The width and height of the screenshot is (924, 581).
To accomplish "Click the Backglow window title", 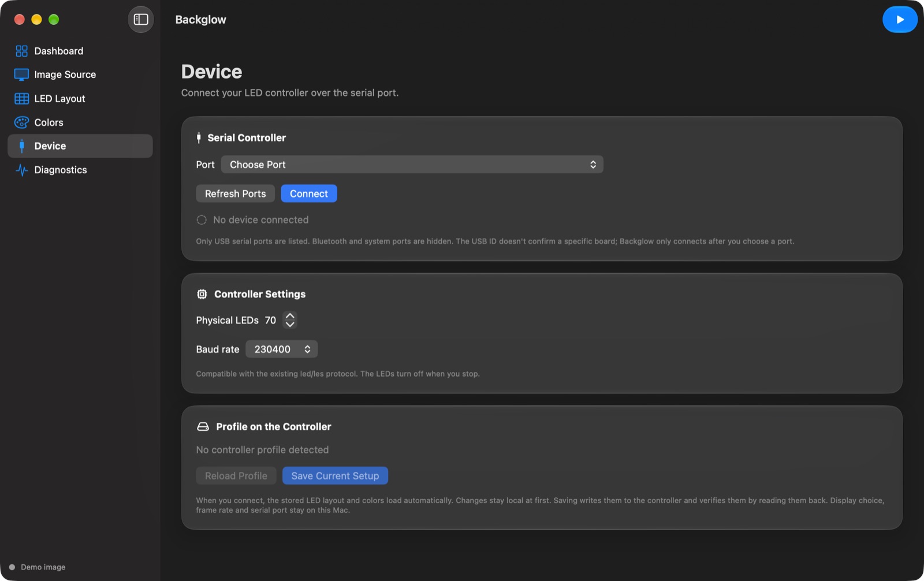I will pyautogui.click(x=200, y=20).
